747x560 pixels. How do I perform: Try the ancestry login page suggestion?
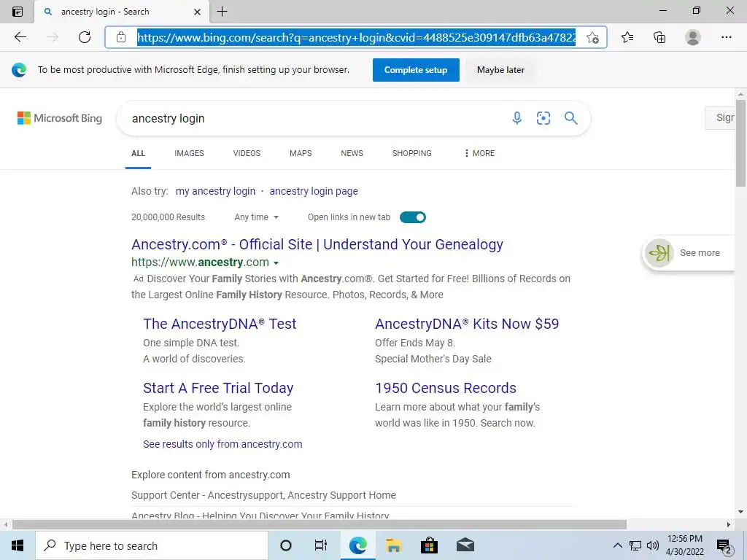point(314,192)
